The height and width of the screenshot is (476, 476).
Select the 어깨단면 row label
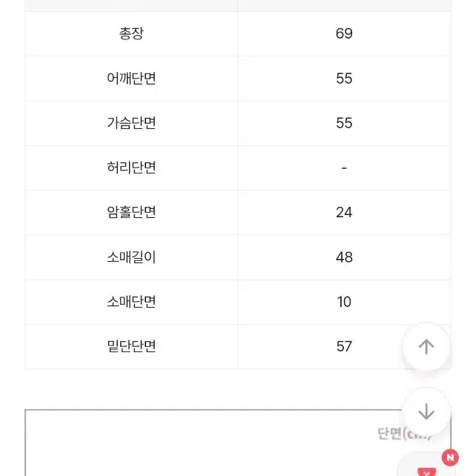131,79
